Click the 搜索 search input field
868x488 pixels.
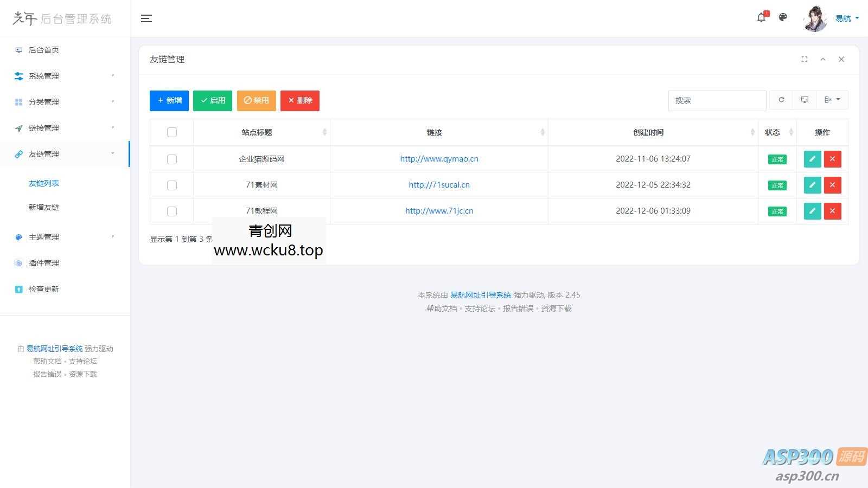717,100
